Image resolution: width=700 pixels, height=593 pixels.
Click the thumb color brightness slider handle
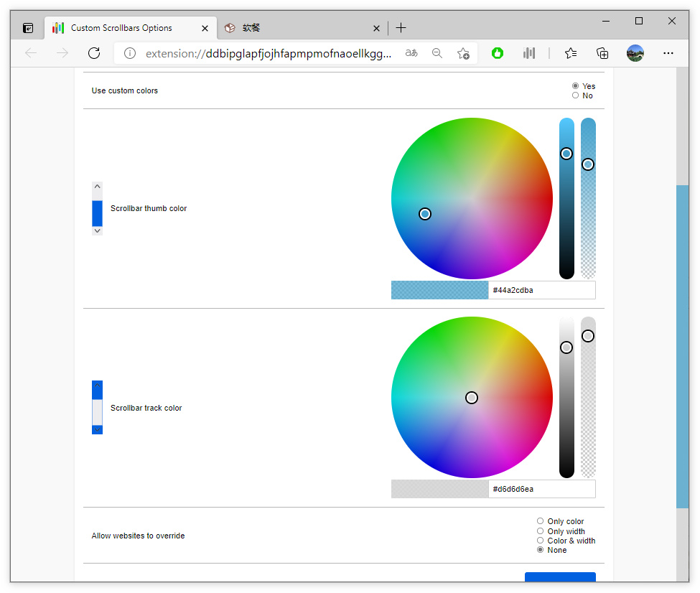click(x=566, y=154)
